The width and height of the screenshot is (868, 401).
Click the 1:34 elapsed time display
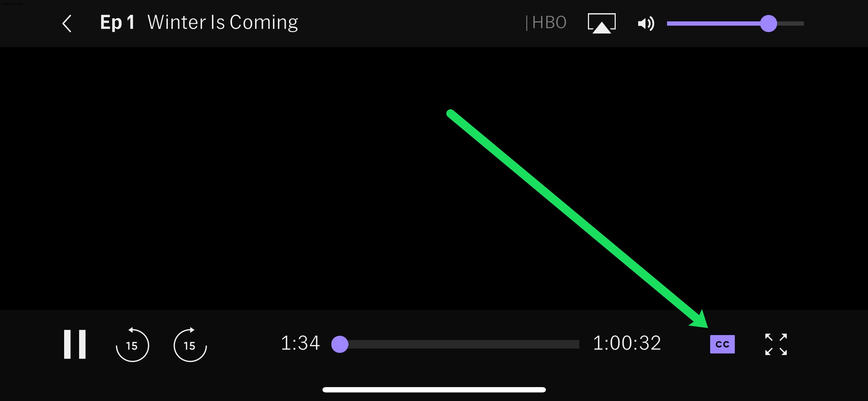300,343
